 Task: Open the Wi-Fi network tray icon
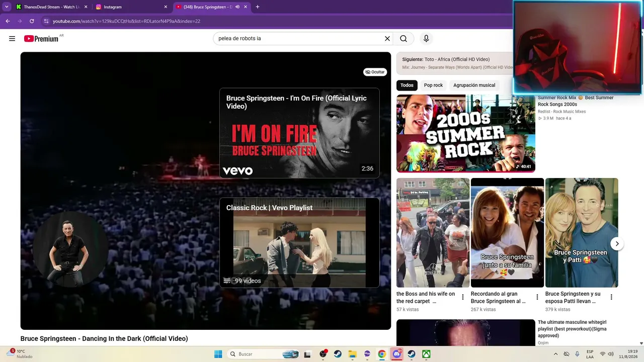tap(603, 354)
